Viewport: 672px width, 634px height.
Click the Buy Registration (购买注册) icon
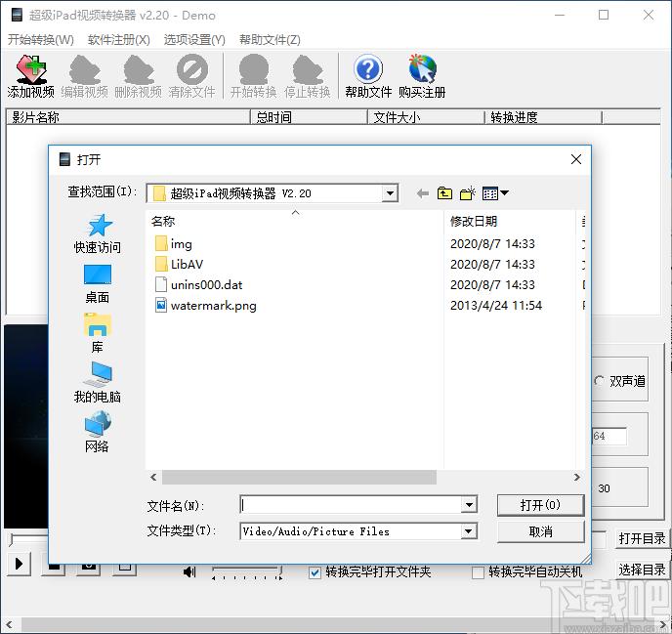point(422,76)
